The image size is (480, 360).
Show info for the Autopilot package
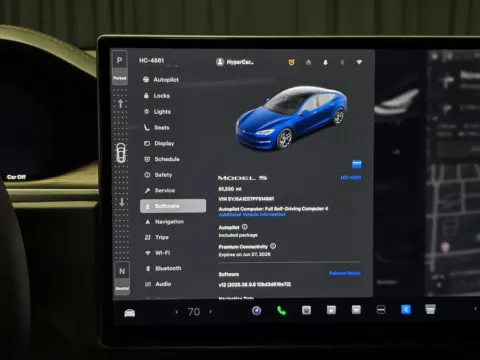[x=245, y=227]
